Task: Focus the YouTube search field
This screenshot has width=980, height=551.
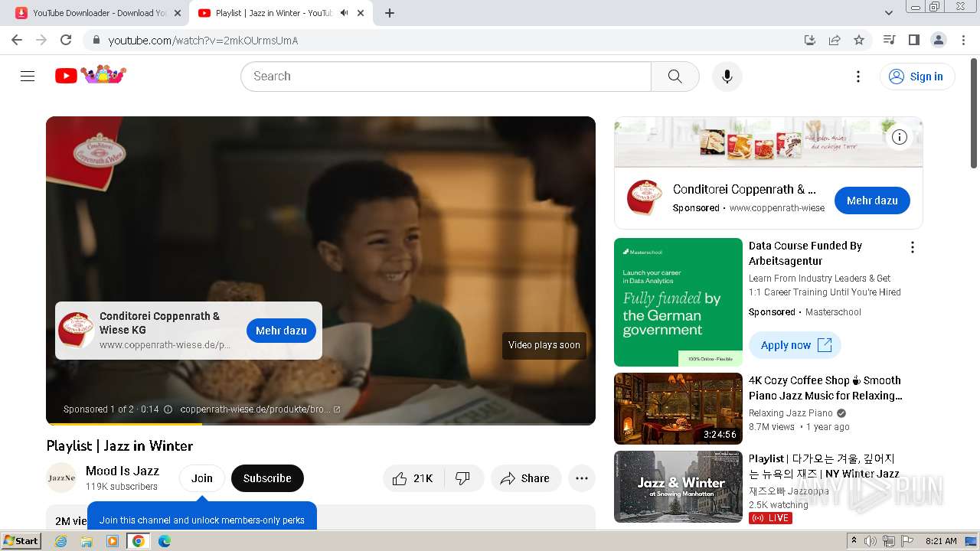Action: tap(446, 77)
